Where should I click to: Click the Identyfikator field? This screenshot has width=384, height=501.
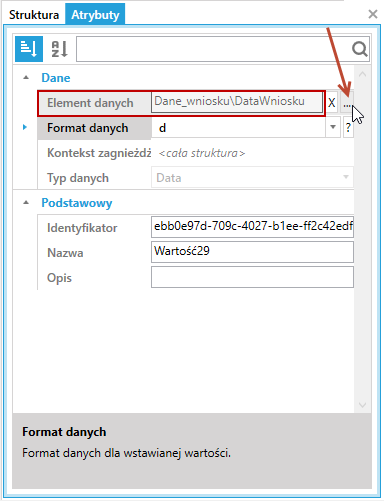tap(252, 227)
